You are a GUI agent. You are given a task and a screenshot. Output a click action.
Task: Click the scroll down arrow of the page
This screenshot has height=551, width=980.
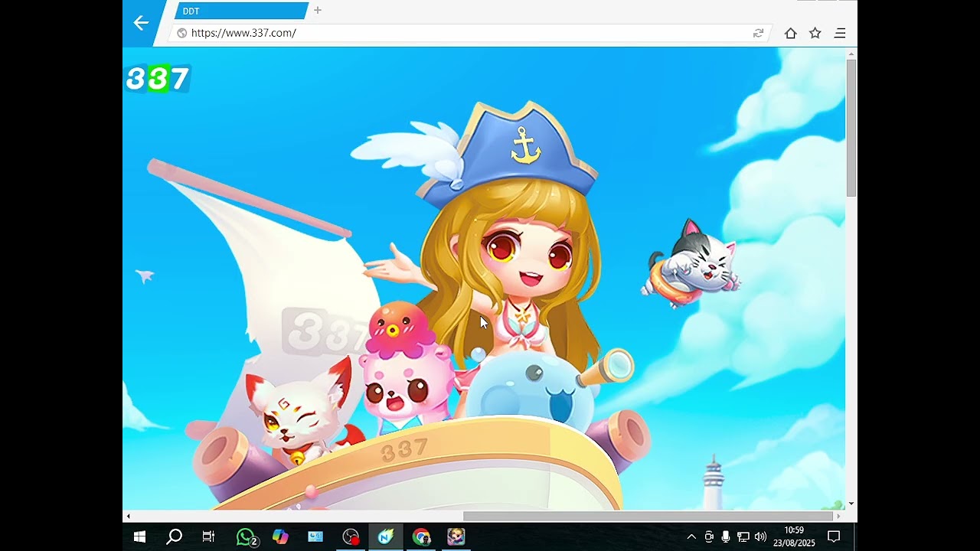[851, 504]
